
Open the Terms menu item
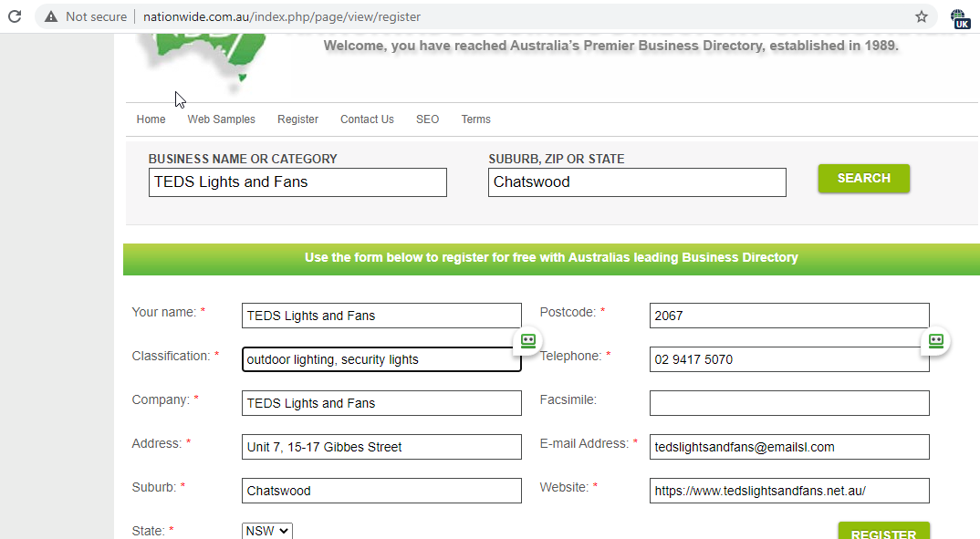point(475,119)
